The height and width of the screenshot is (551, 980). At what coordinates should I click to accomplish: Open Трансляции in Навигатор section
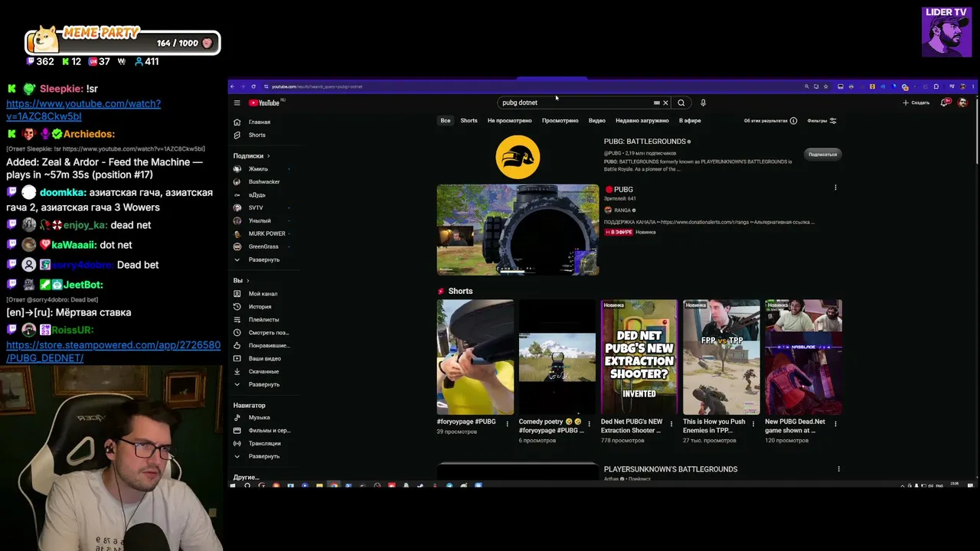click(265, 444)
